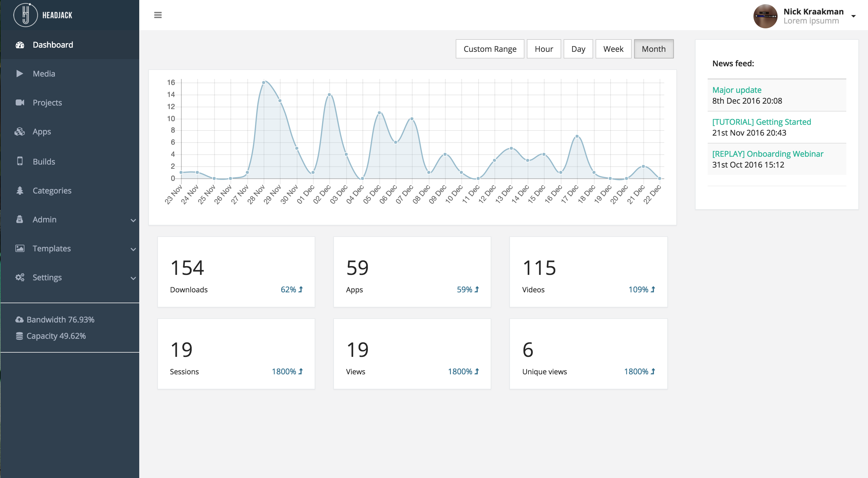Click the Categories tree icon
Viewport: 868px width, 478px height.
(x=20, y=190)
